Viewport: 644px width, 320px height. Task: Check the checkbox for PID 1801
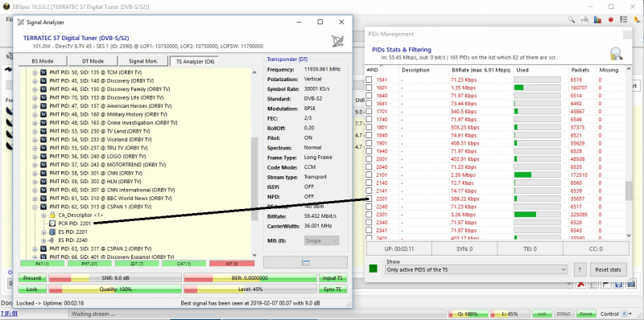coord(369,127)
